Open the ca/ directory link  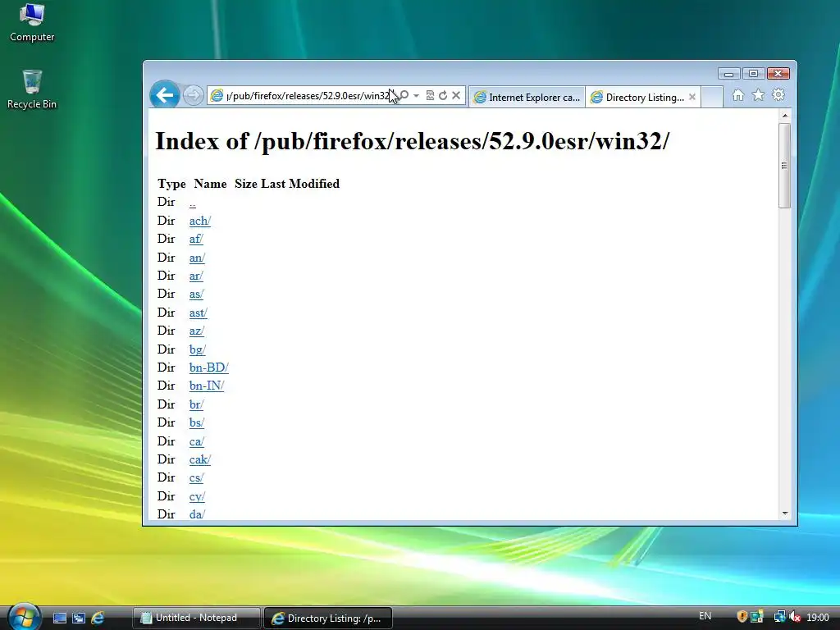click(x=197, y=441)
